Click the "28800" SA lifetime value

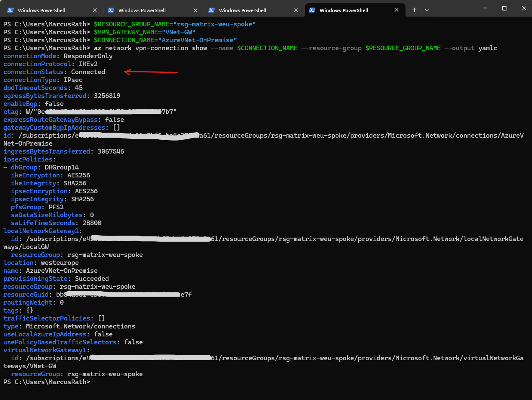(92, 223)
